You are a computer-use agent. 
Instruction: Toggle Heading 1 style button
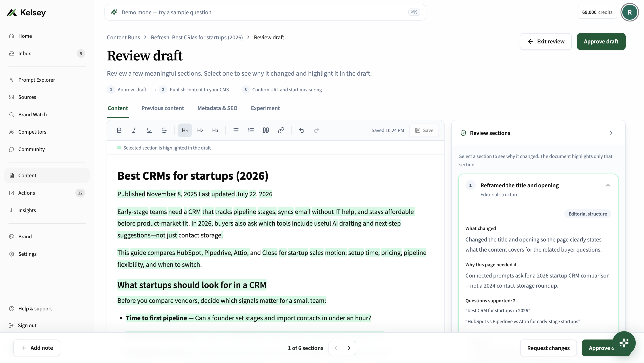point(185,130)
